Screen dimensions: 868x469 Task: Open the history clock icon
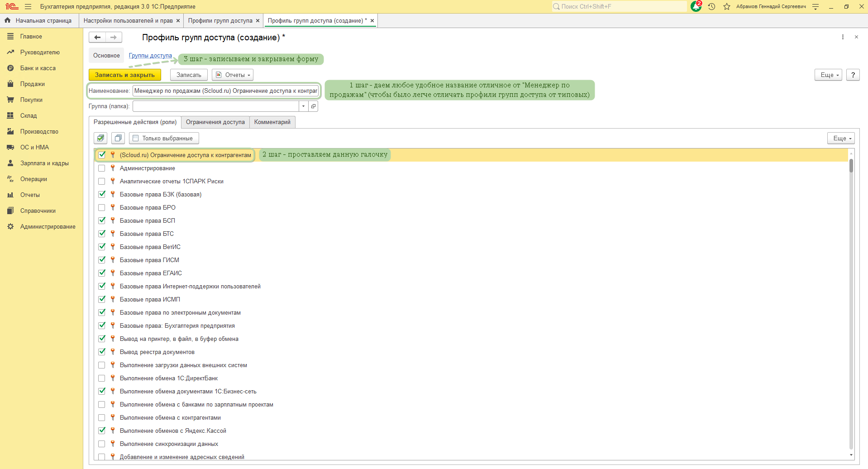712,7
